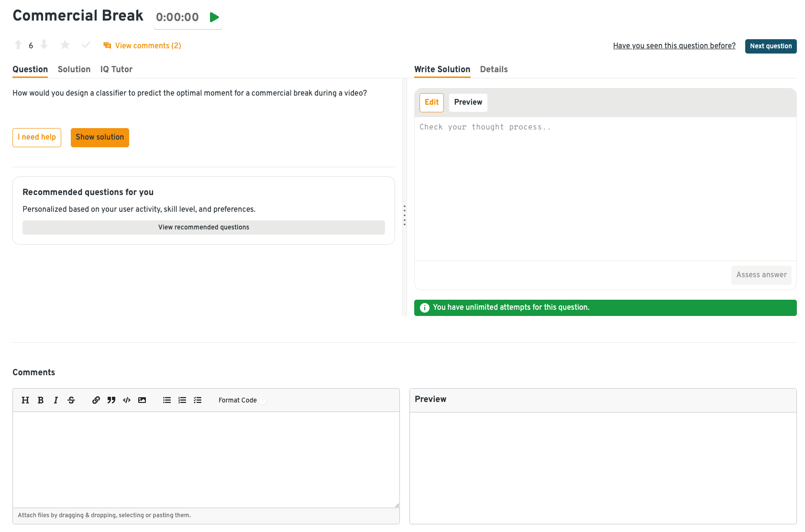Apply heading formatting in comment editor
Viewport: 805px width, 532px height.
(x=25, y=400)
